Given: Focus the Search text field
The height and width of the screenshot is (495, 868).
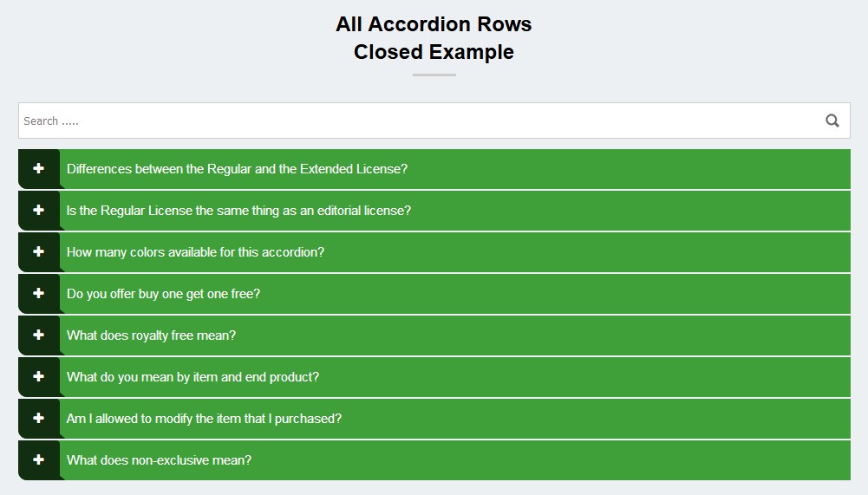Looking at the screenshot, I should point(416,120).
